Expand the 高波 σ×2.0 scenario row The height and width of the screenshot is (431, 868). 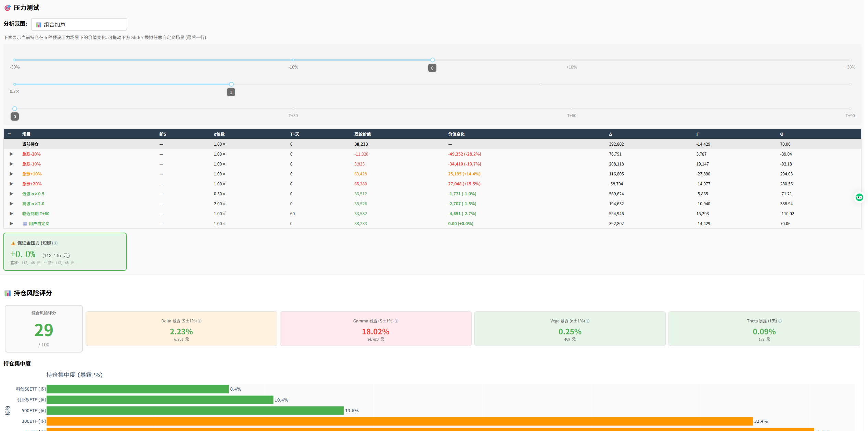click(x=11, y=204)
